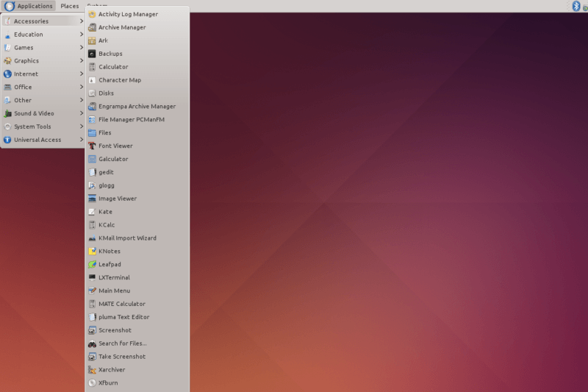
Task: Click the Bluetooth icon in system tray
Action: click(x=576, y=6)
